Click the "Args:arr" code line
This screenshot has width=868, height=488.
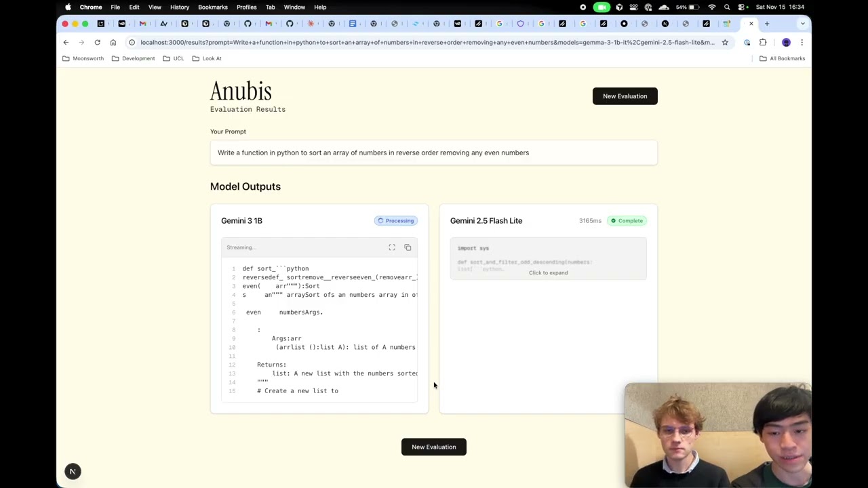286,338
